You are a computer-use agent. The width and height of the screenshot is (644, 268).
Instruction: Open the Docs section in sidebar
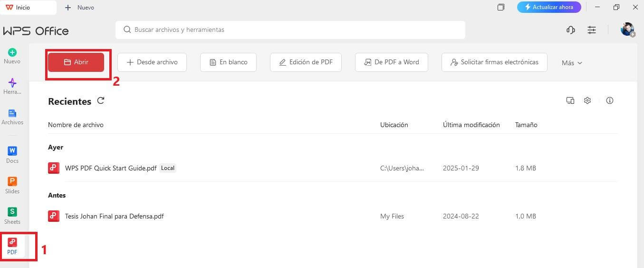(x=12, y=154)
